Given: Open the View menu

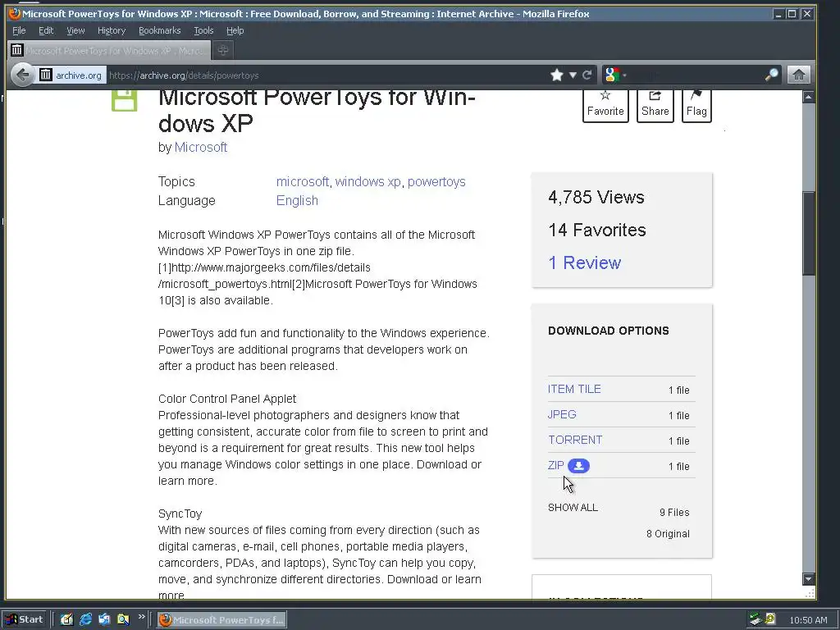Looking at the screenshot, I should coord(75,30).
